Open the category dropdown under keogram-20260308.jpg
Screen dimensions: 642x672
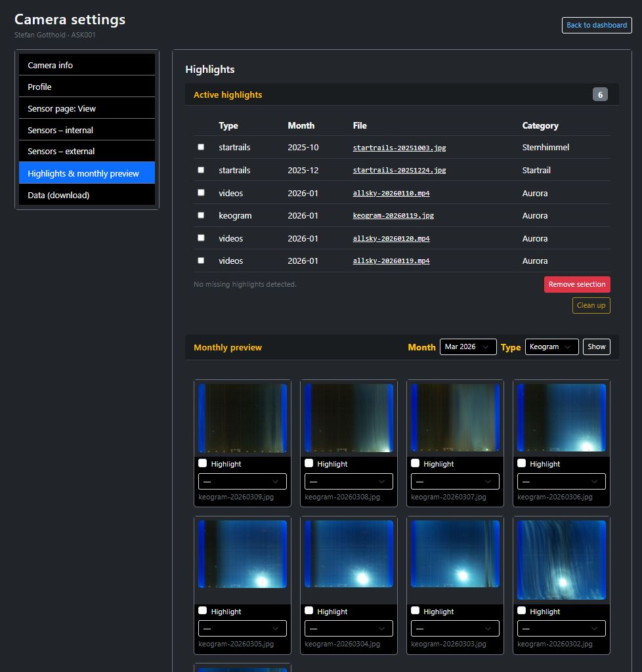tap(349, 481)
